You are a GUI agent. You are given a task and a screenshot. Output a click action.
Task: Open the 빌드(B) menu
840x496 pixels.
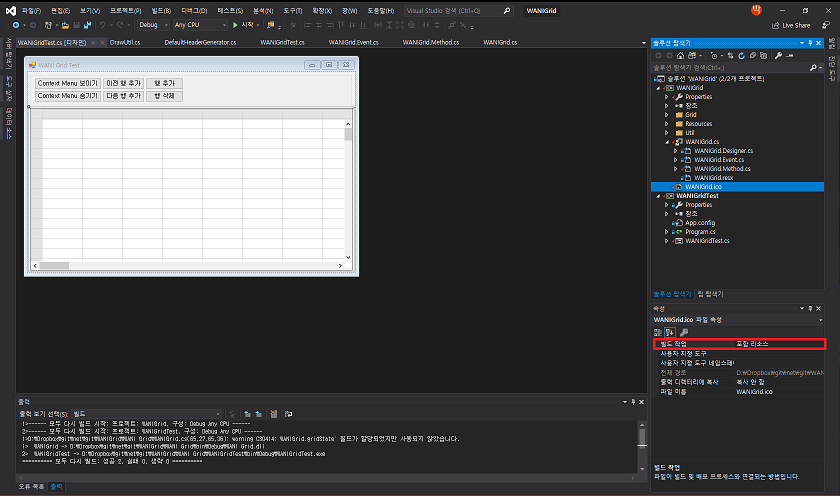(x=161, y=11)
